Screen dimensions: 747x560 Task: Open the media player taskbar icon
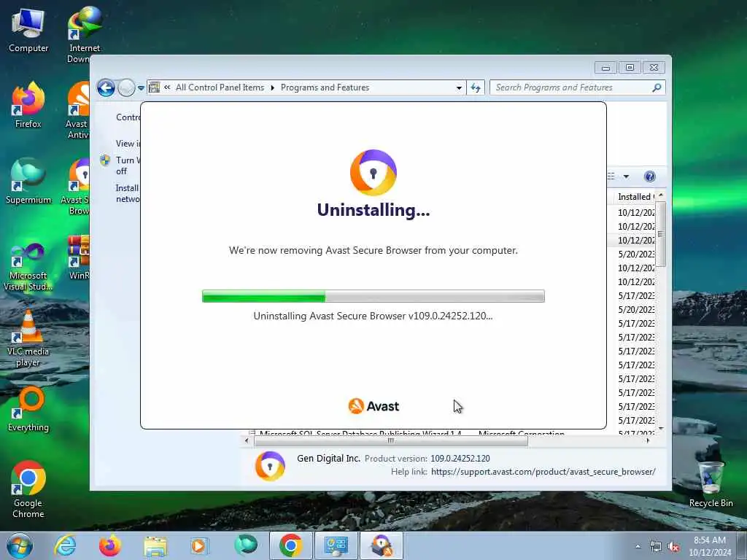click(x=198, y=545)
